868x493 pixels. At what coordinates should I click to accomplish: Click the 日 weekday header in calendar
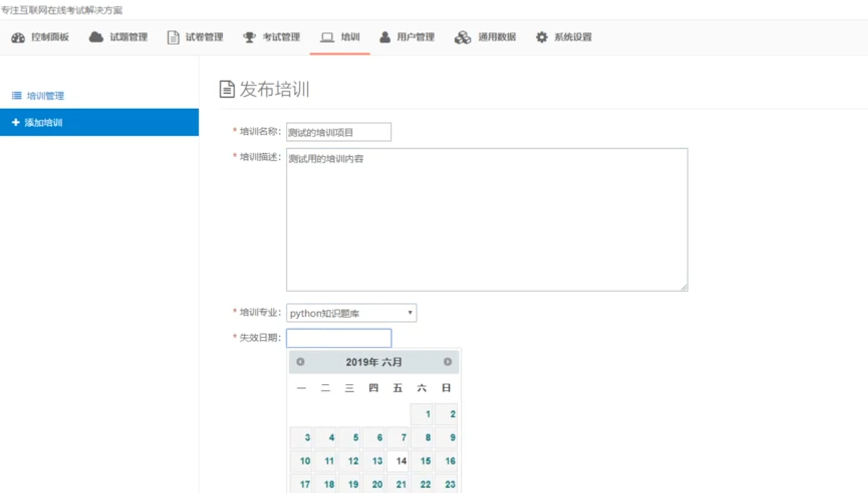[x=446, y=388]
